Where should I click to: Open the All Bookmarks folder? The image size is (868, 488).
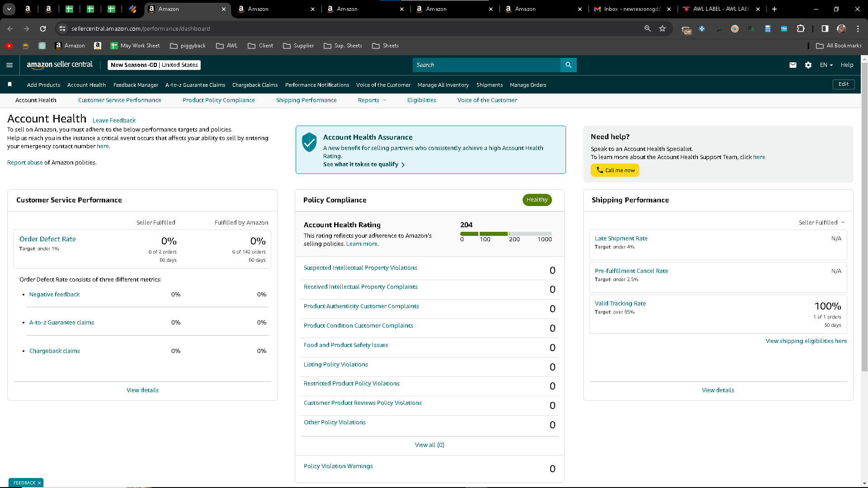[x=839, y=46]
